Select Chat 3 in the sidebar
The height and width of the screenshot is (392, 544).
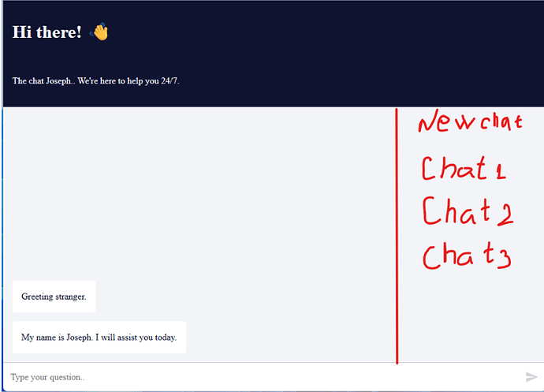pos(466,256)
